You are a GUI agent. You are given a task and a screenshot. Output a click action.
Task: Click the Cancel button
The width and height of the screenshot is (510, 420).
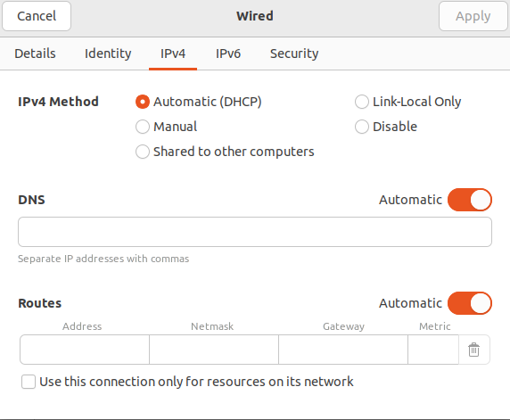coord(37,16)
